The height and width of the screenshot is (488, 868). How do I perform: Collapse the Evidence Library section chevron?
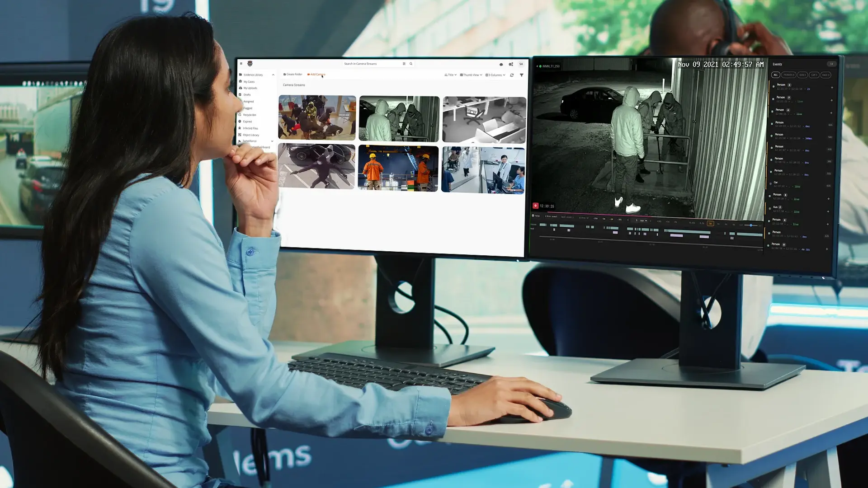pyautogui.click(x=273, y=75)
